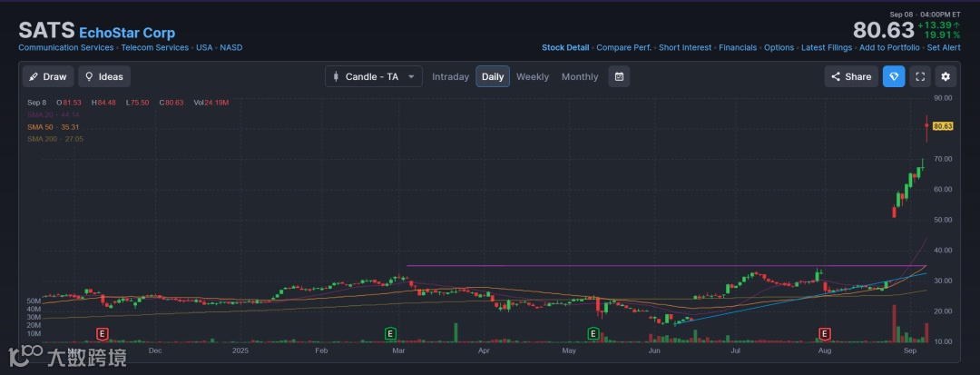Select the Daily timeframe
Viewport: 980px width, 375px height.
pyautogui.click(x=493, y=76)
